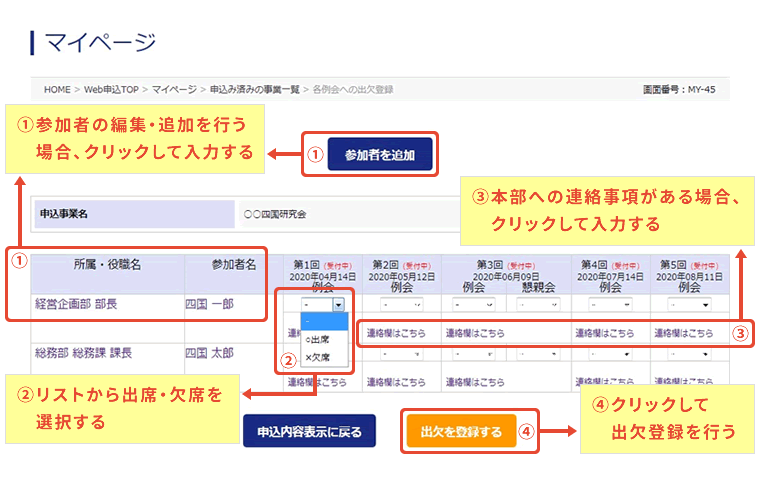Click the 参加者を追加 button
Image resolution: width=760 pixels, height=484 pixels.
(380, 155)
